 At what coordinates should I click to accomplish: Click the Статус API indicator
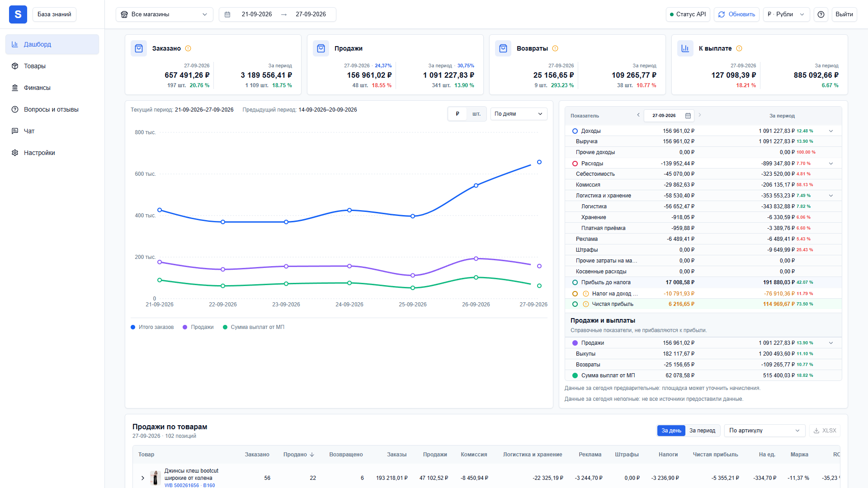click(x=688, y=14)
